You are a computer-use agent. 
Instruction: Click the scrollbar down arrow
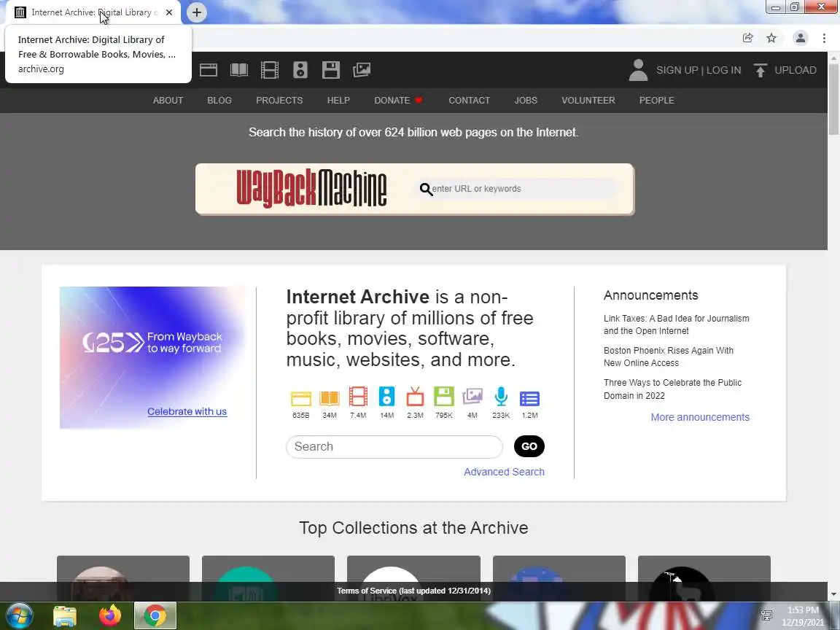pos(833,594)
